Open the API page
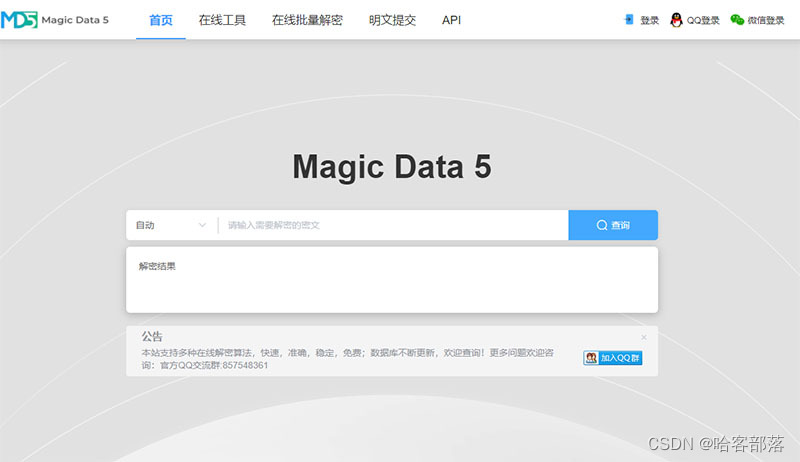Screen dimensions: 800x462 (x=452, y=20)
